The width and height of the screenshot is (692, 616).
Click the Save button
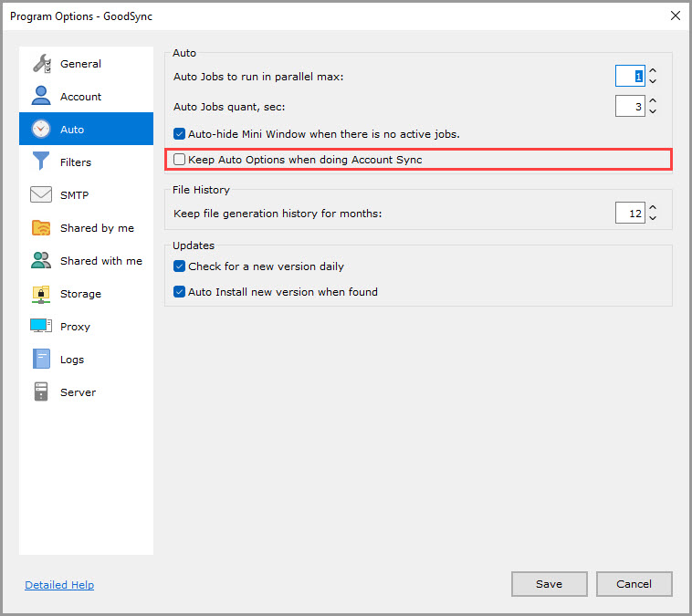(x=549, y=584)
